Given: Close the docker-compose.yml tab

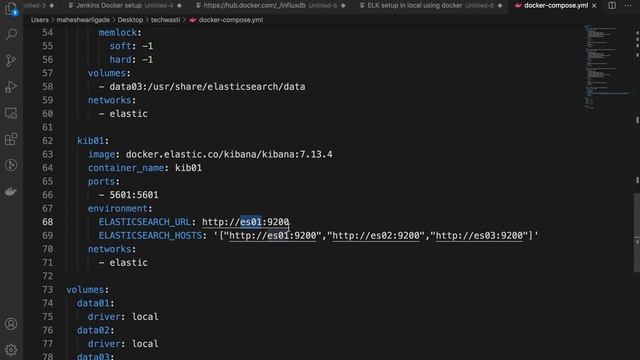Looking at the screenshot, I should (x=594, y=6).
